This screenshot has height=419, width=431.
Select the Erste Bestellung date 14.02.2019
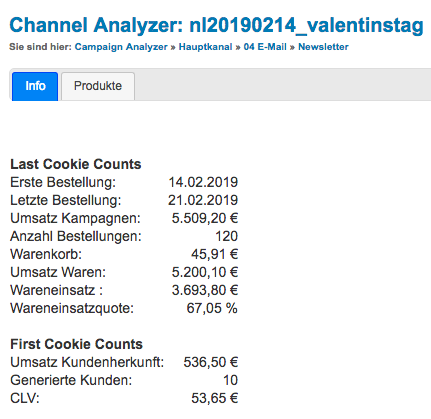click(x=203, y=182)
